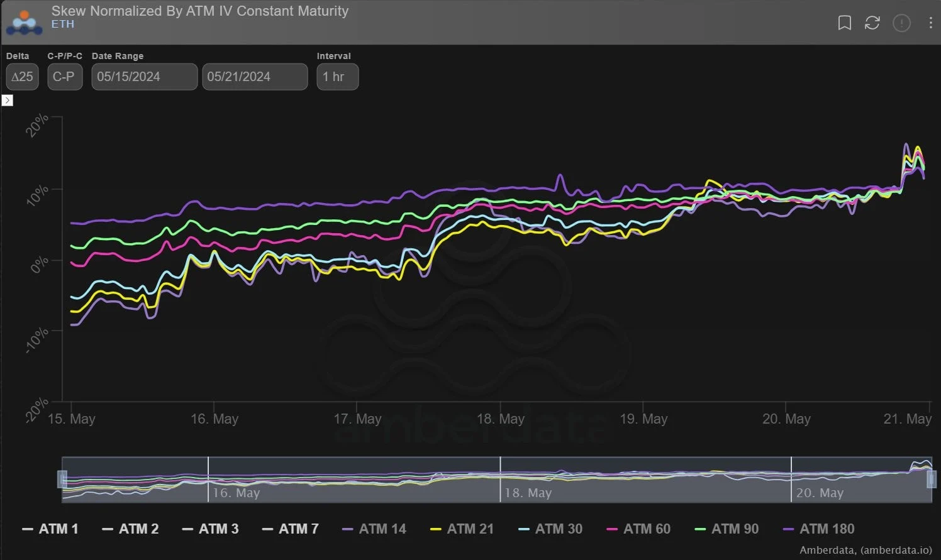This screenshot has height=560, width=941.
Task: Click the 19. May x-axis label on main chart
Action: pyautogui.click(x=643, y=419)
